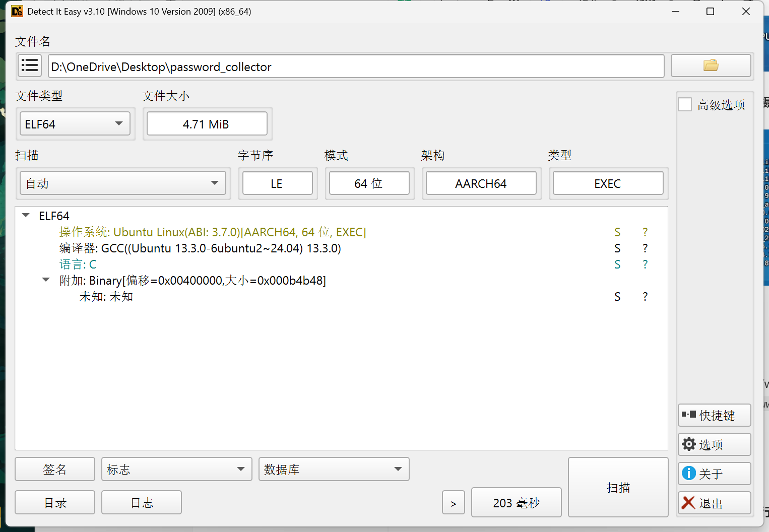Click ? in the 语言 row
The width and height of the screenshot is (769, 532).
(645, 264)
